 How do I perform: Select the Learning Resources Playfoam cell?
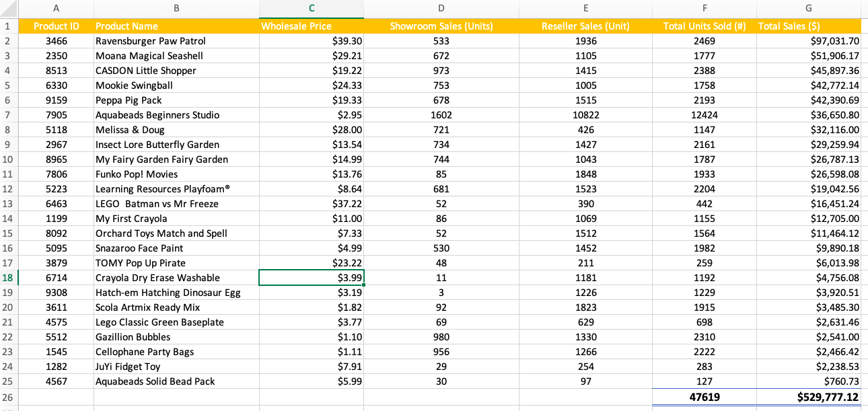[176, 189]
